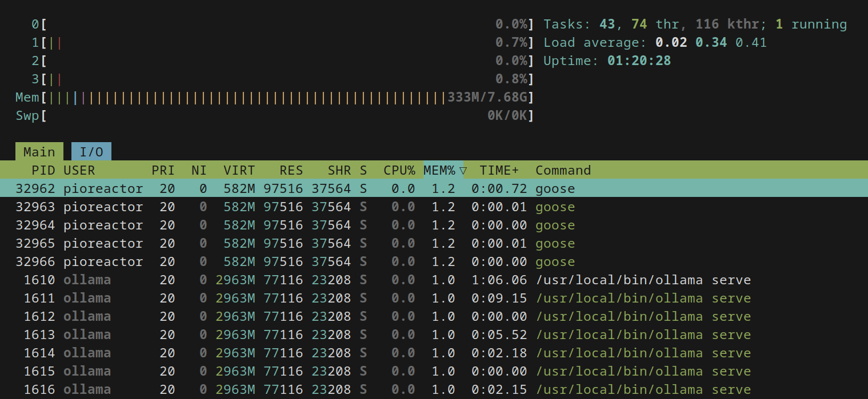Switch to the I/O tab
Screen dimensions: 868x399
pos(91,152)
